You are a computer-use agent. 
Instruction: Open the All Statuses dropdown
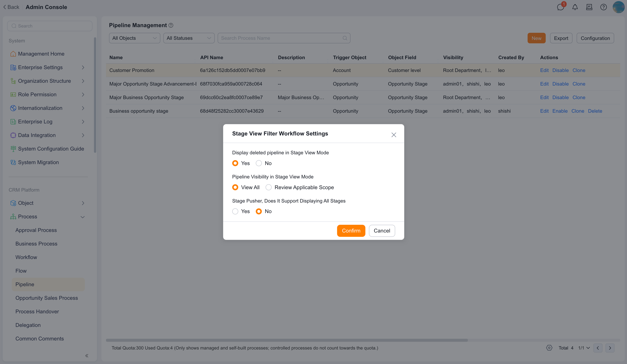[x=189, y=38]
